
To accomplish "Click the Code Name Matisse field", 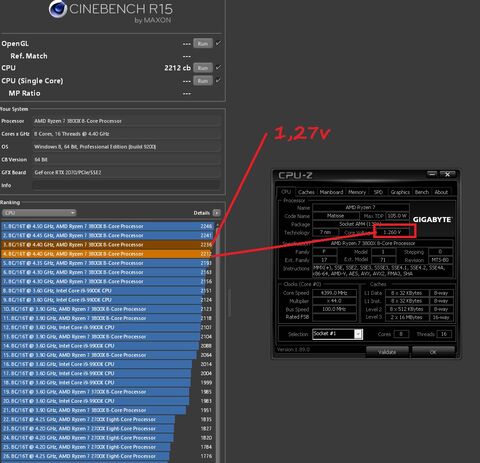I will (x=336, y=216).
